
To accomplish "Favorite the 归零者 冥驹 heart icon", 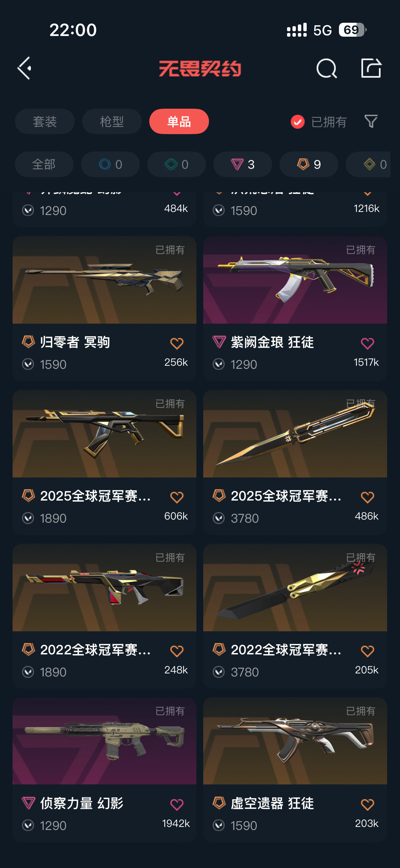I will pos(177,343).
